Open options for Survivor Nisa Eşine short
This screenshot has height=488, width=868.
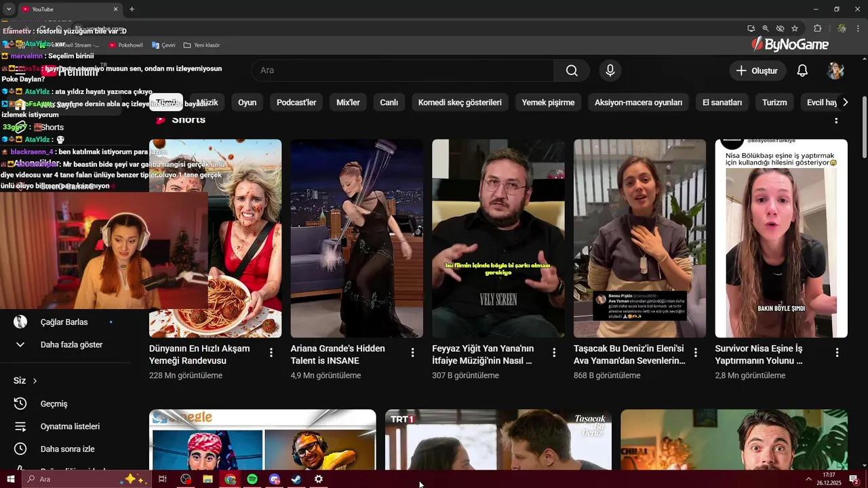[x=837, y=352]
